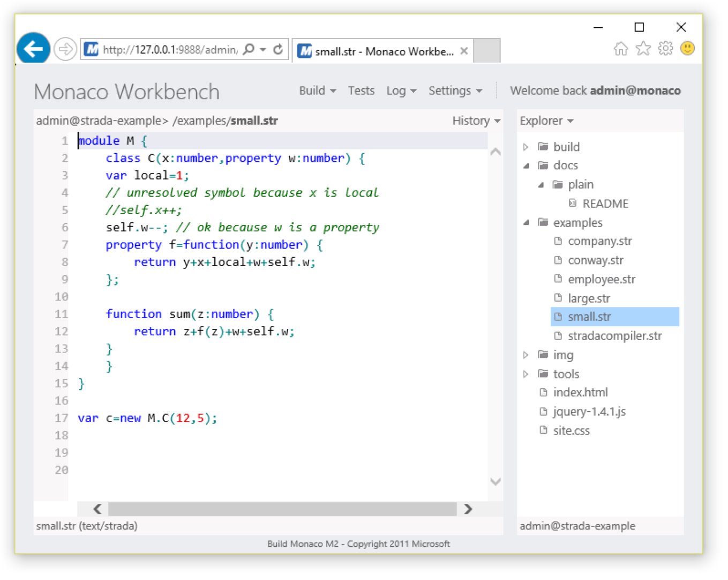This screenshot has height=580, width=728.
Task: Open favorites via the star icon
Action: (x=643, y=49)
